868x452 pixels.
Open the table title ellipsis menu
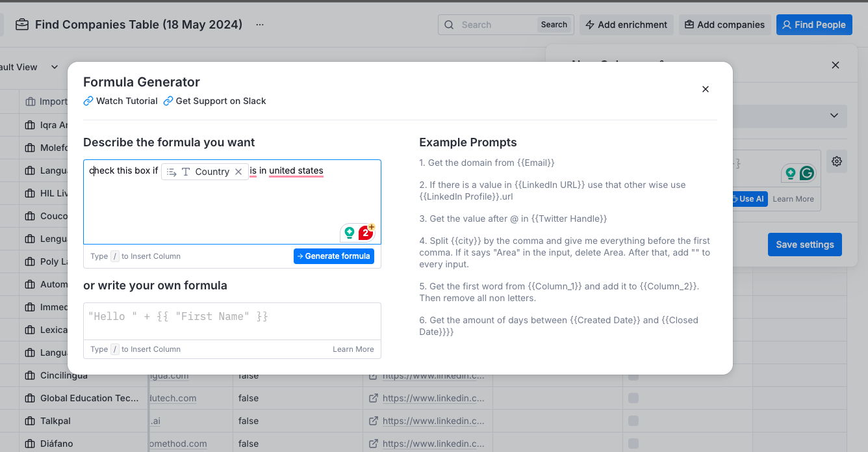click(260, 25)
